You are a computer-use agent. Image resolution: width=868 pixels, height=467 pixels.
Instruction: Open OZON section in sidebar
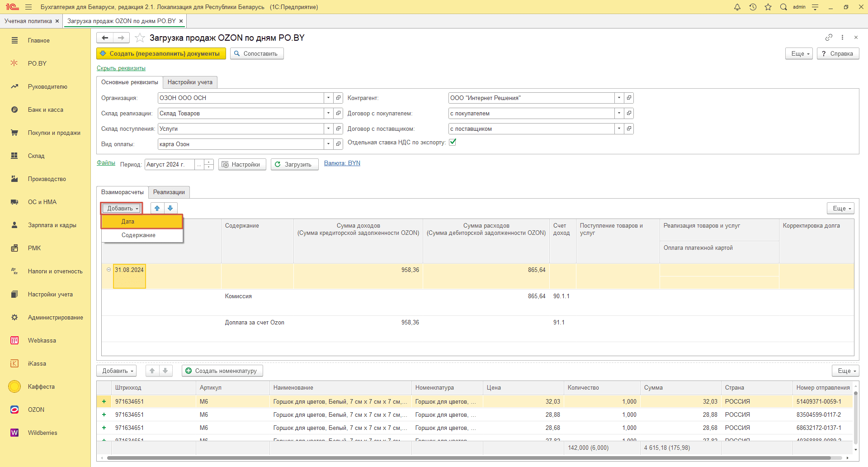36,410
